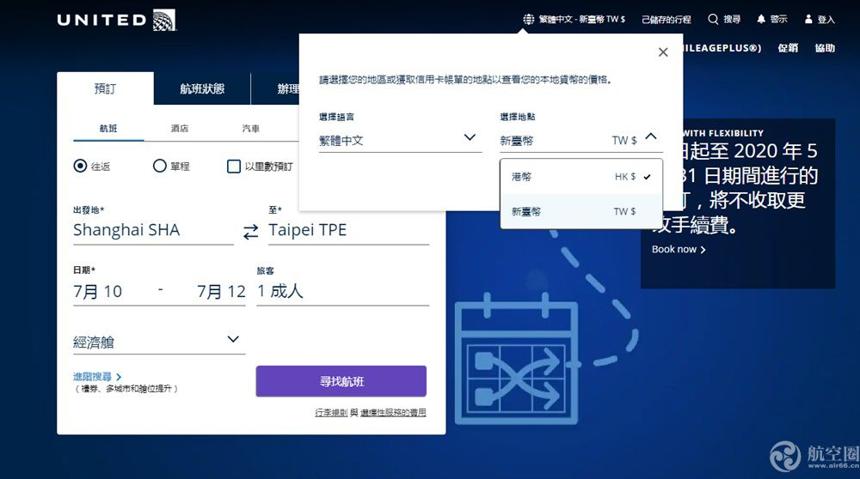
Task: Click the 7月 12 return date field
Action: 221,291
